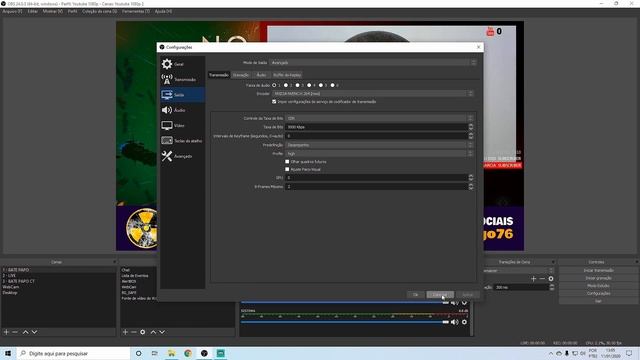Open Controle da Taxa de Bits dropdown
Image resolution: width=640 pixels, height=360 pixels.
379,118
